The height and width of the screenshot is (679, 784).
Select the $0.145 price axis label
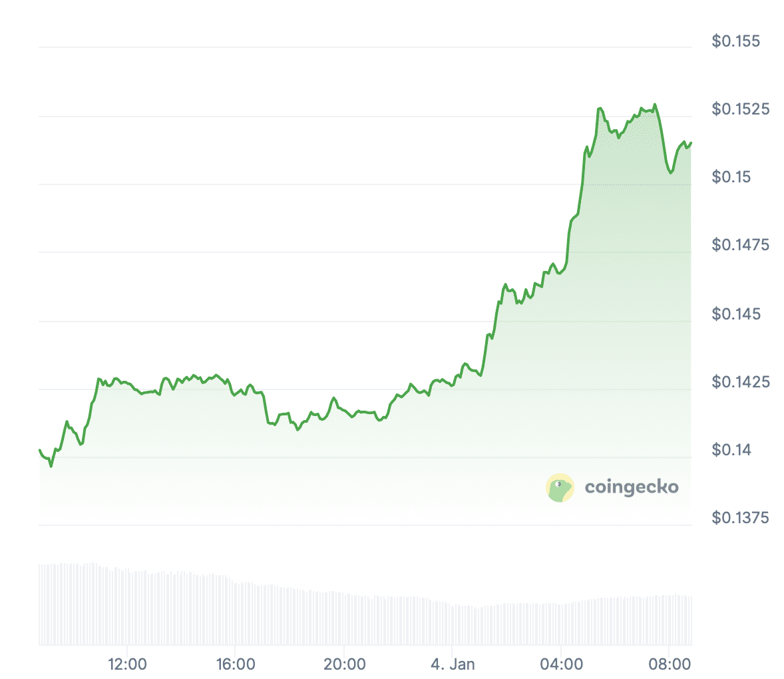(735, 314)
